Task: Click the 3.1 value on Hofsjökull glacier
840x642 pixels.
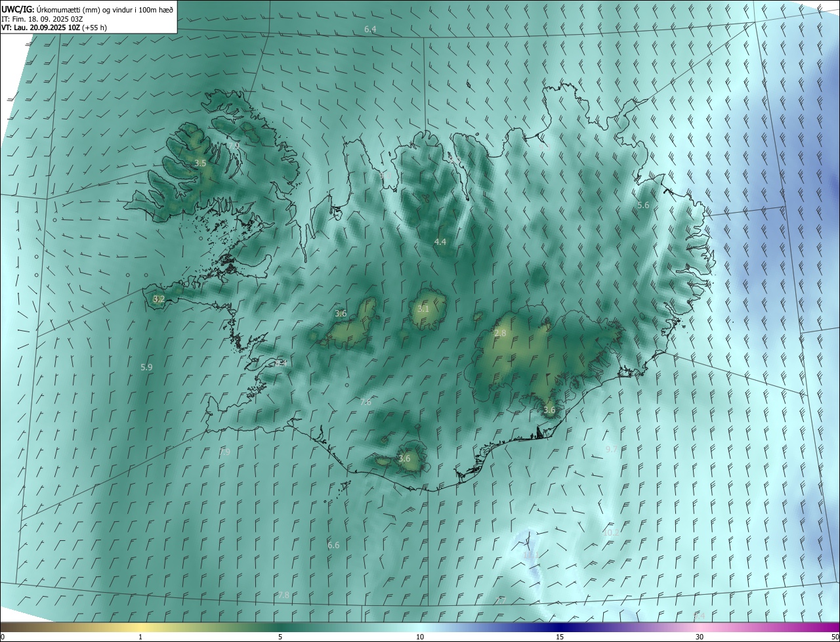Action: 423,309
